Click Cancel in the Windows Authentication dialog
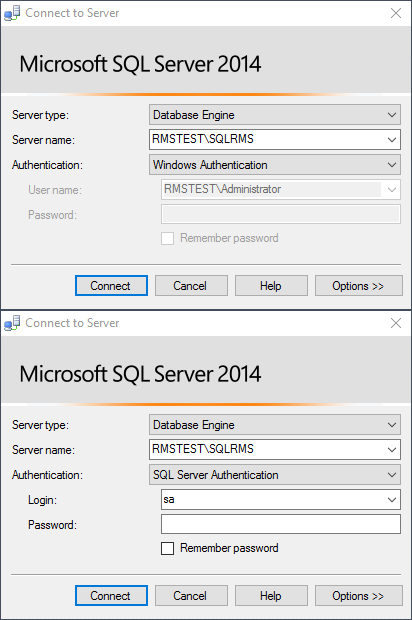 (x=191, y=285)
